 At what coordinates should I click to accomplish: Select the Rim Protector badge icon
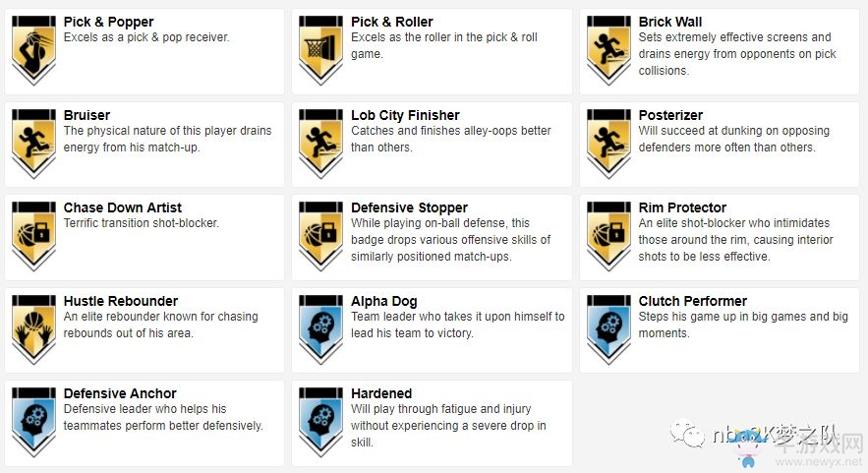pos(608,236)
